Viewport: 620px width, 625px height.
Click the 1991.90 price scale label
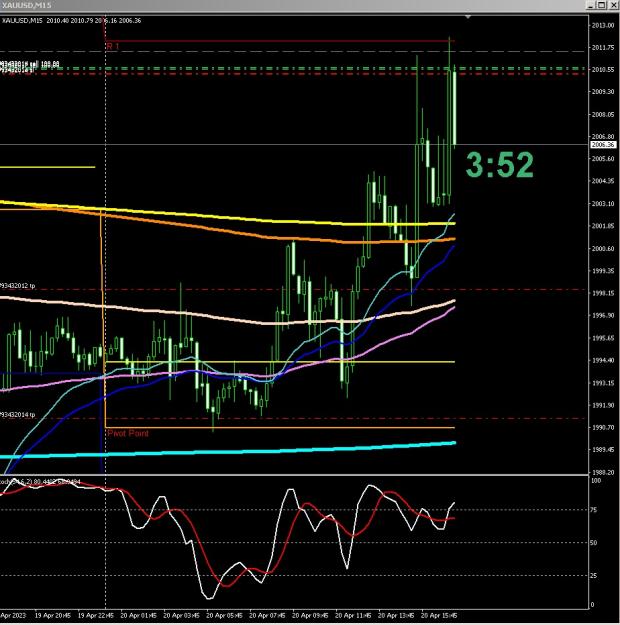[x=603, y=405]
